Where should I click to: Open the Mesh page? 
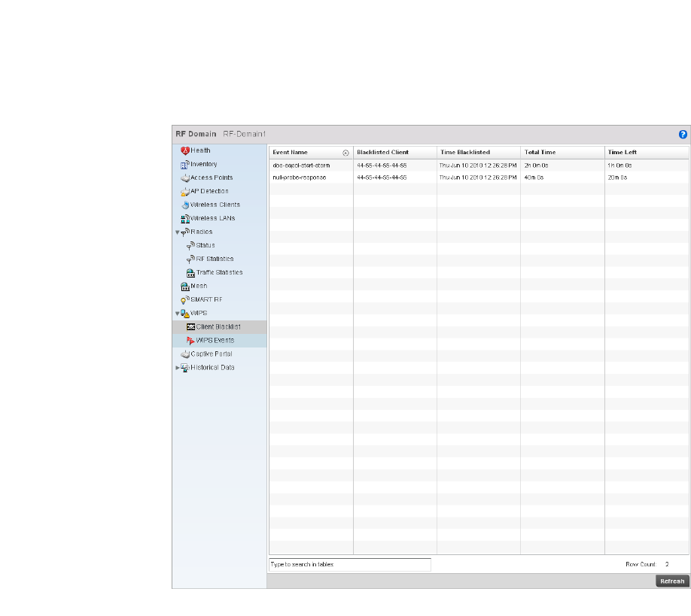pos(199,287)
